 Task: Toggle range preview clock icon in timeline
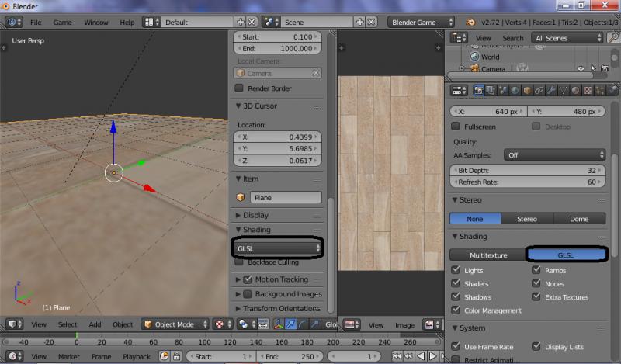pyautogui.click(x=165, y=356)
